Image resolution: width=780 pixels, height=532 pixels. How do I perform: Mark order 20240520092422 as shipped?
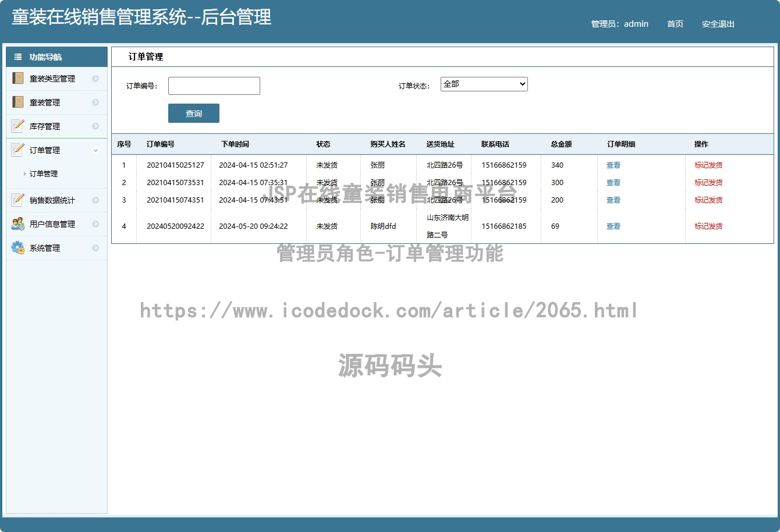coord(708,226)
